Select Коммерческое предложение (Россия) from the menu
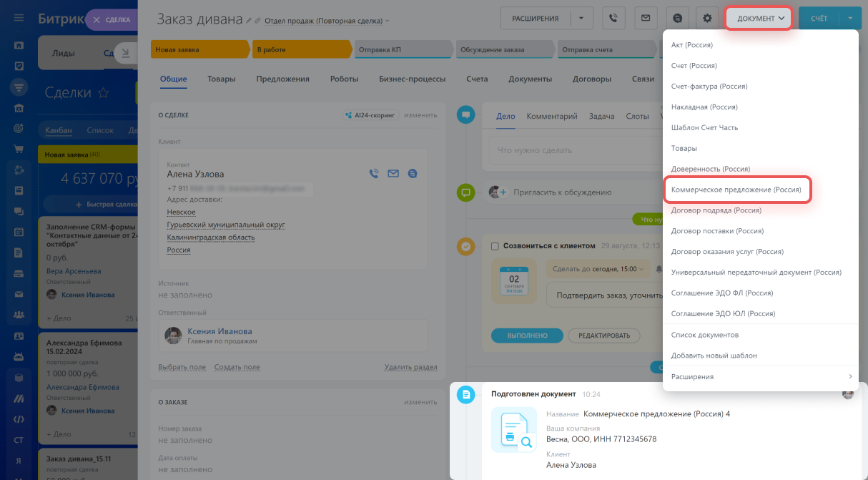 (x=736, y=190)
